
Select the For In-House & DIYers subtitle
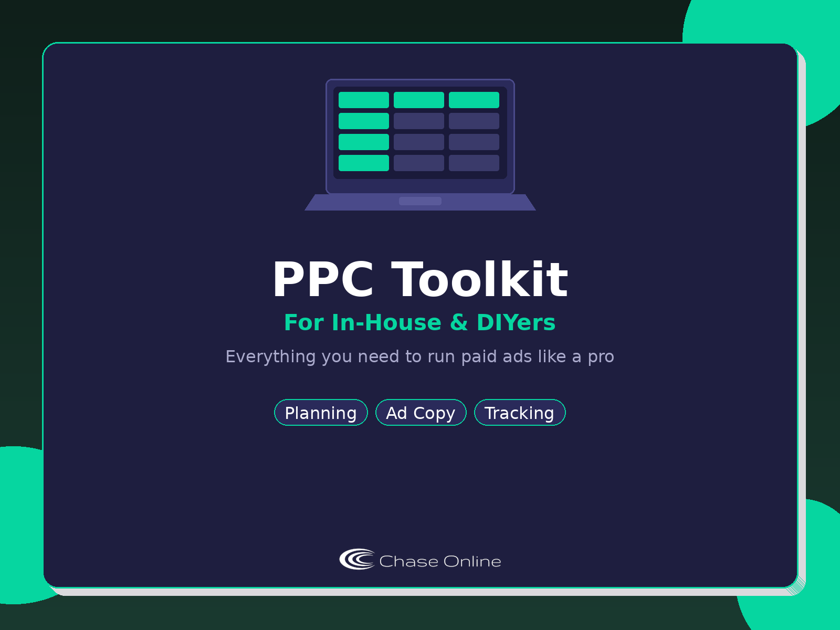(420, 322)
